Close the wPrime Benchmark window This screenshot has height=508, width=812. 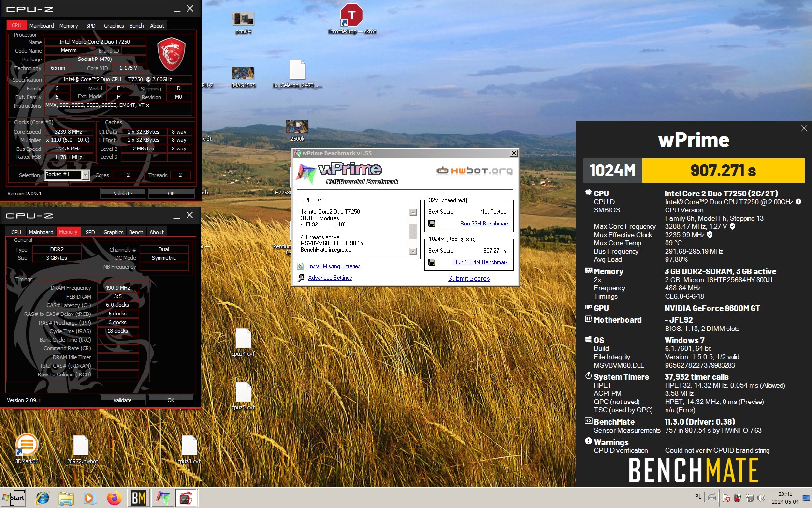tap(514, 153)
